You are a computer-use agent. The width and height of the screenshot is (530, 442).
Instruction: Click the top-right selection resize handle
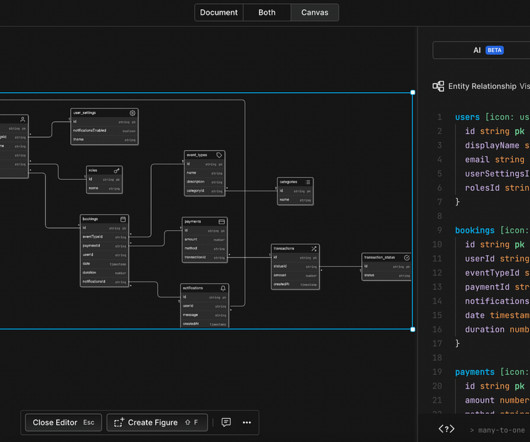[x=413, y=92]
